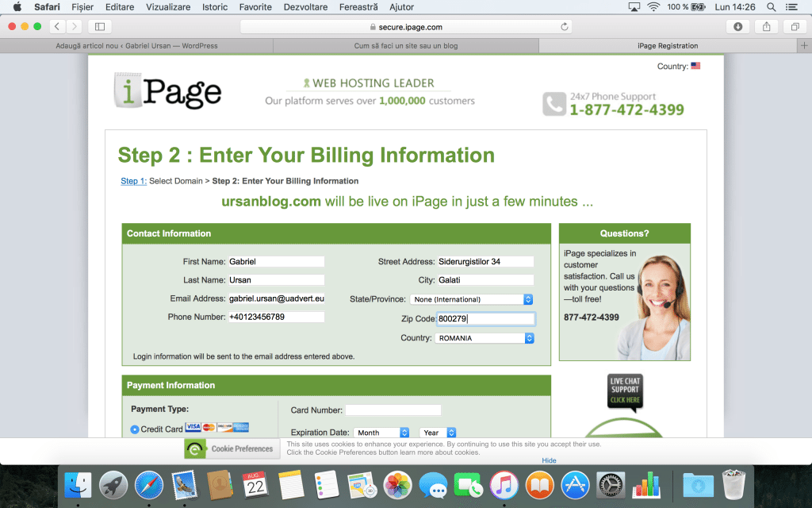This screenshot has height=508, width=812.
Task: Open the Fișier menu
Action: coord(82,6)
